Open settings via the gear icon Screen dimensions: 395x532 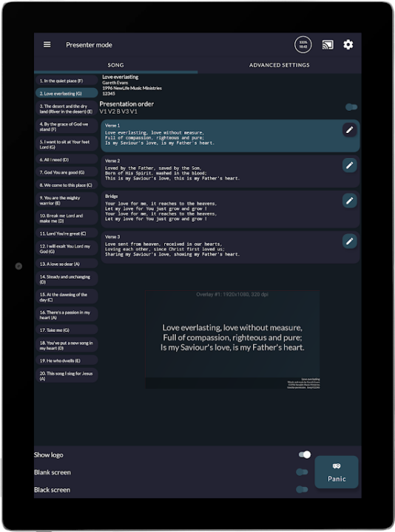348,44
